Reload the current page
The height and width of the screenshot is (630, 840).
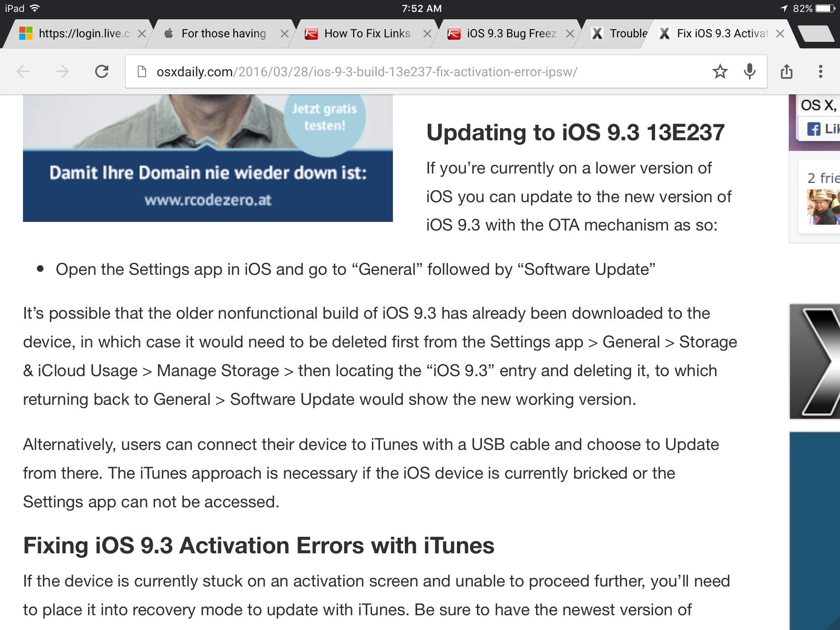click(x=102, y=72)
